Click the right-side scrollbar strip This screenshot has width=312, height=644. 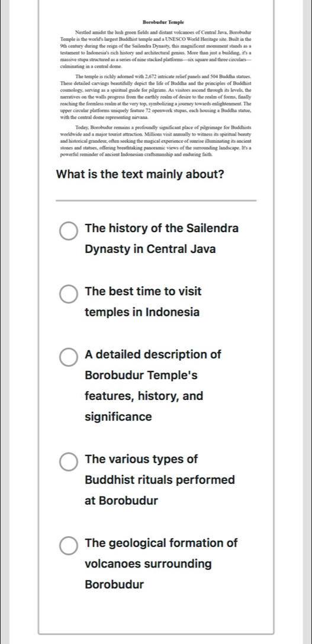coord(307,322)
